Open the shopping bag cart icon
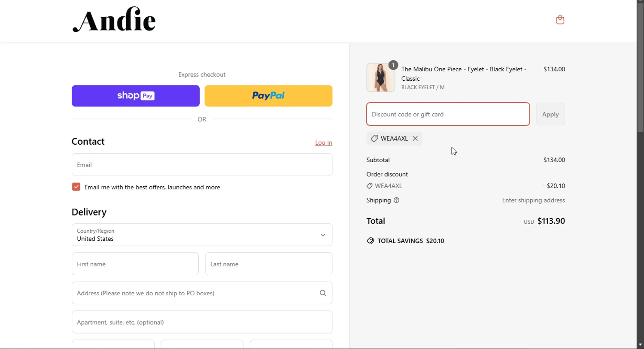Viewport: 644px width, 349px height. [x=560, y=19]
